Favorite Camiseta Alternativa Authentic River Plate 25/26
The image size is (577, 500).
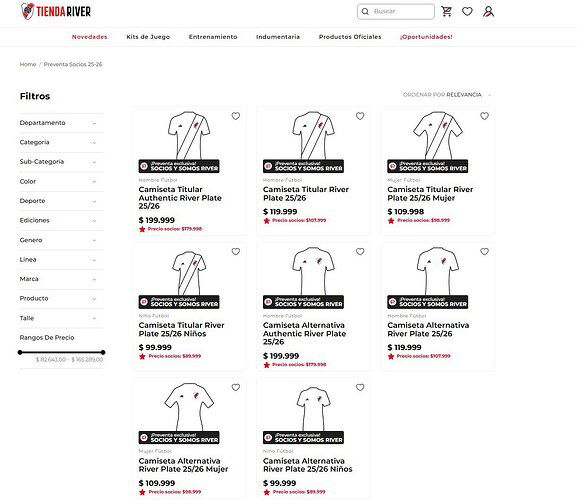pyautogui.click(x=360, y=251)
